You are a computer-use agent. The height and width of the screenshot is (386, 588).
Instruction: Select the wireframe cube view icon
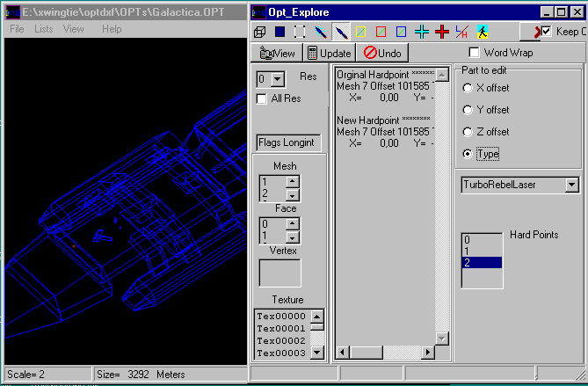(260, 33)
